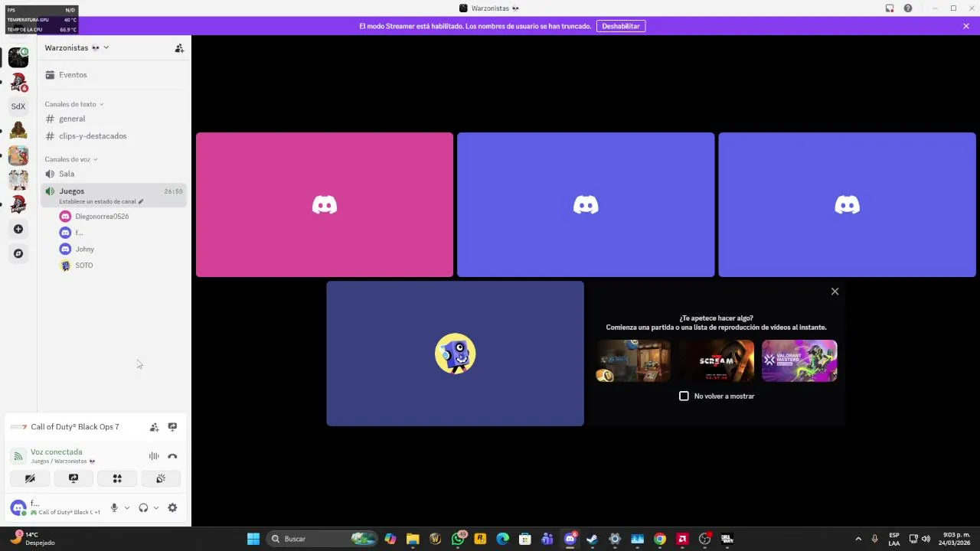
Task: Open the soundboard button
Action: pyautogui.click(x=161, y=478)
